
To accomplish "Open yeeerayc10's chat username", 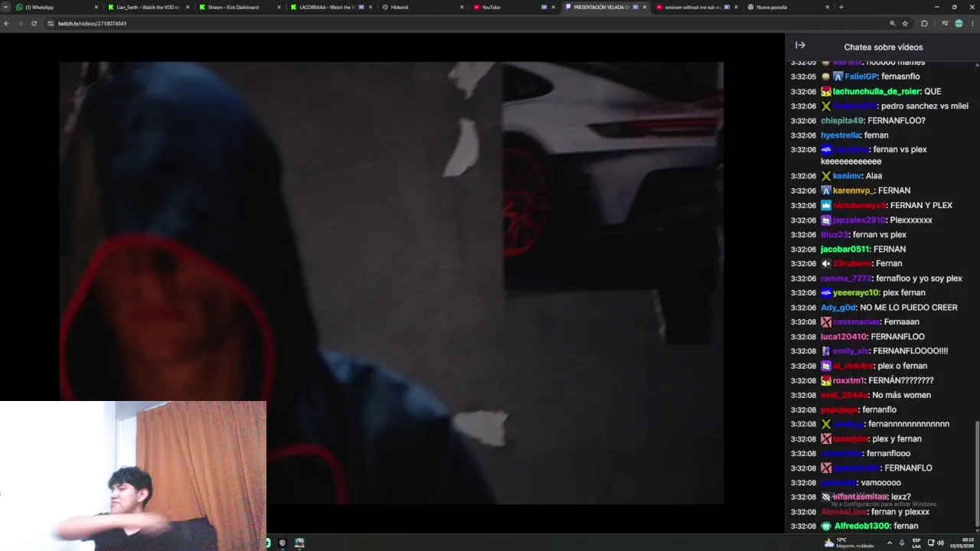I will point(856,293).
